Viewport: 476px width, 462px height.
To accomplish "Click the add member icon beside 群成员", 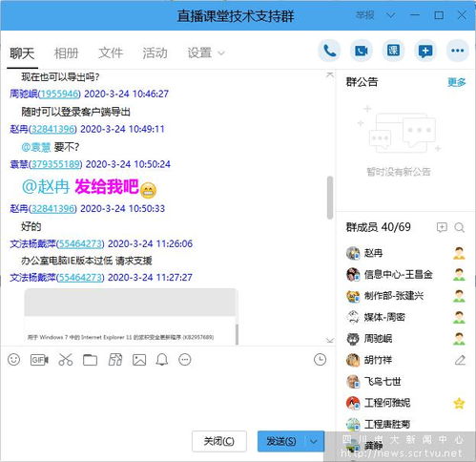I will (442, 227).
